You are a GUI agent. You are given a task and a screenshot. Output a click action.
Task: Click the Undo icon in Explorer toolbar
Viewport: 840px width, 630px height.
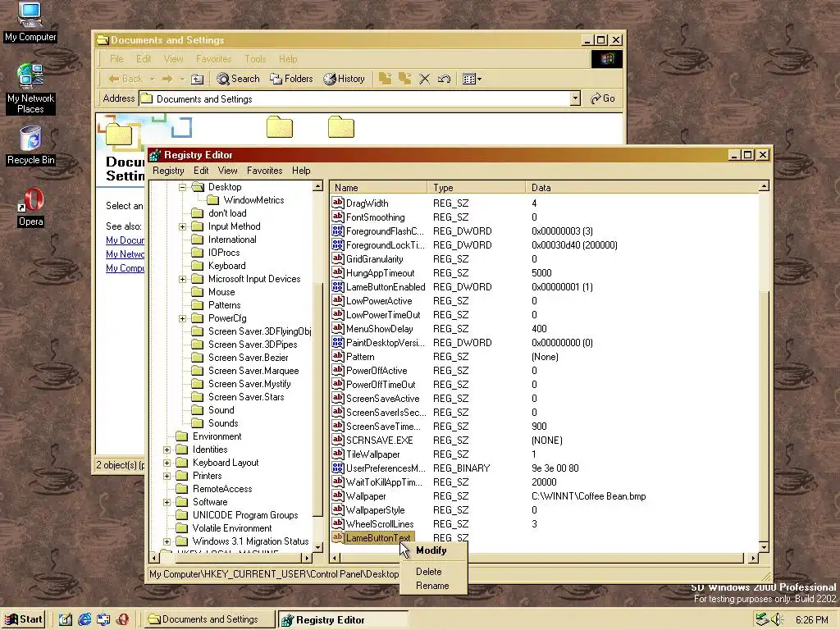444,80
